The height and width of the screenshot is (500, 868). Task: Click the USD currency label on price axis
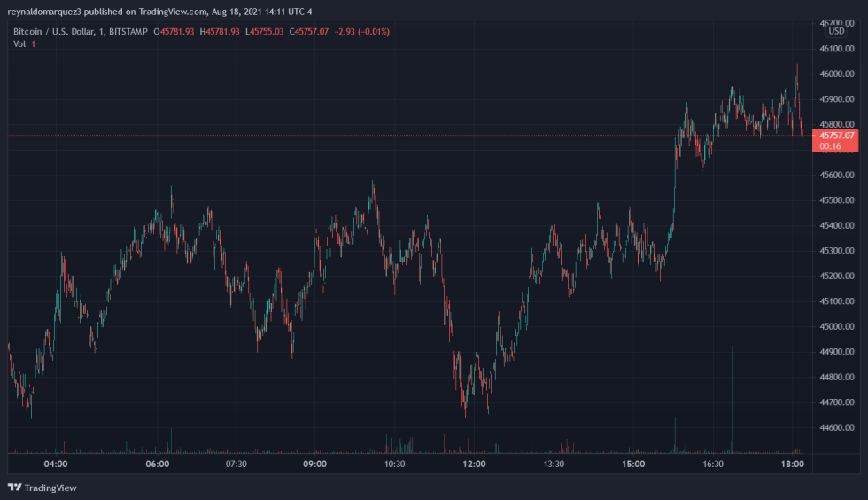(x=836, y=31)
